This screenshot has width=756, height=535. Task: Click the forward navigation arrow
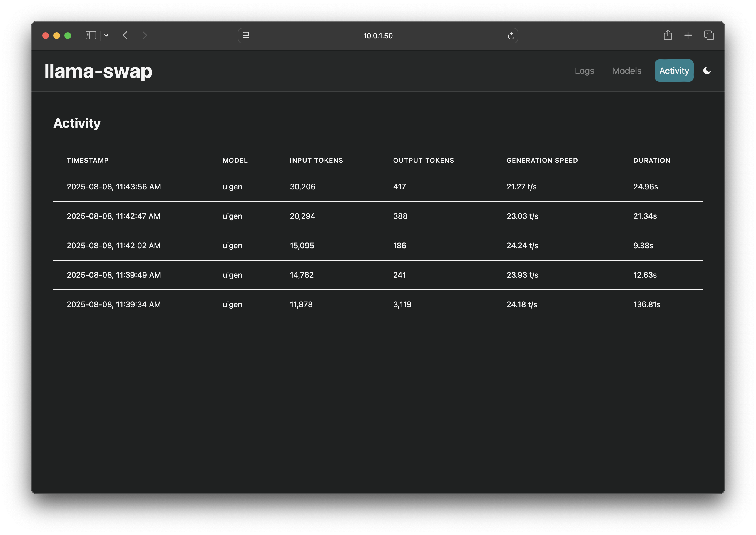(145, 35)
